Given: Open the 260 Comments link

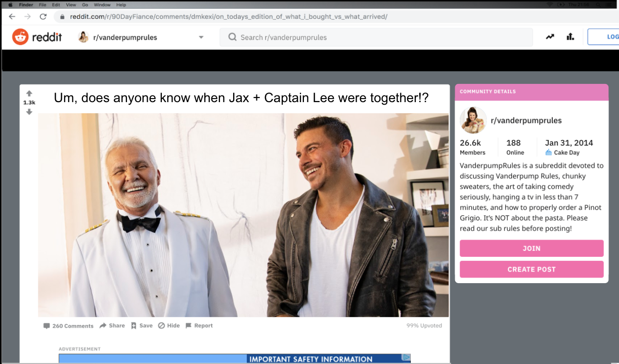Looking at the screenshot, I should point(68,326).
